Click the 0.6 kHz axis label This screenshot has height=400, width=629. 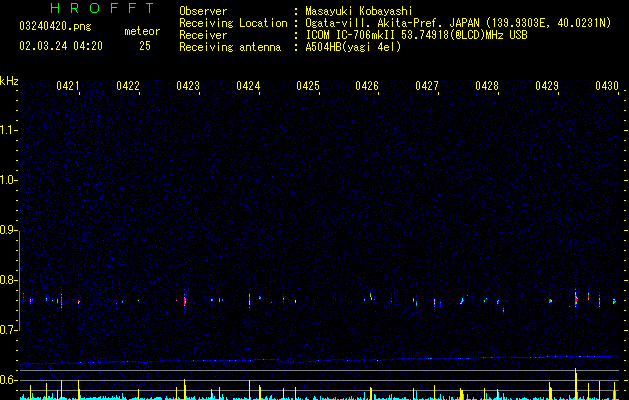(x=8, y=380)
